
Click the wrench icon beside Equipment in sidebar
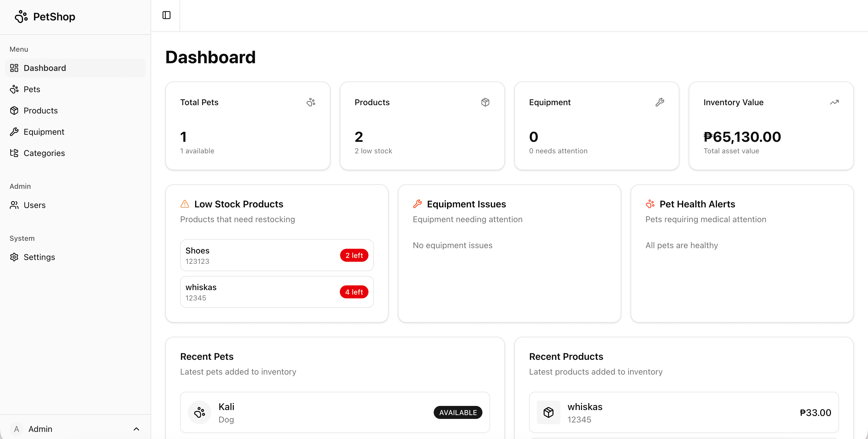pos(14,132)
